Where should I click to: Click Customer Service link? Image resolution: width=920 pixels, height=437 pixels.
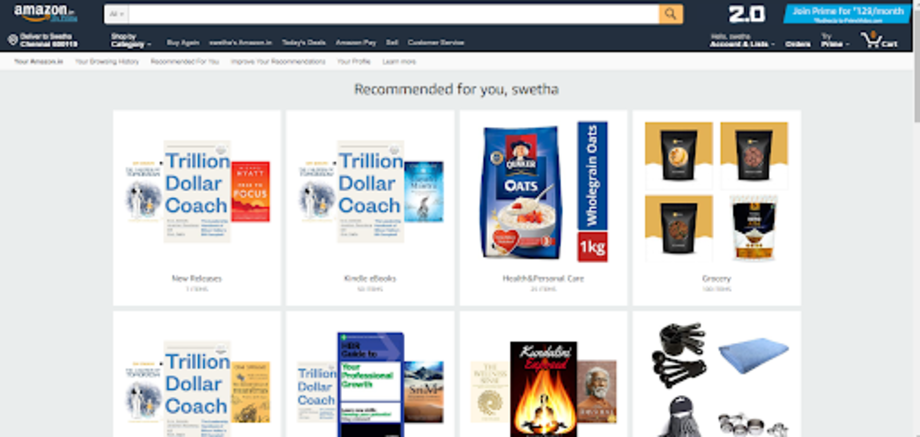pos(436,43)
